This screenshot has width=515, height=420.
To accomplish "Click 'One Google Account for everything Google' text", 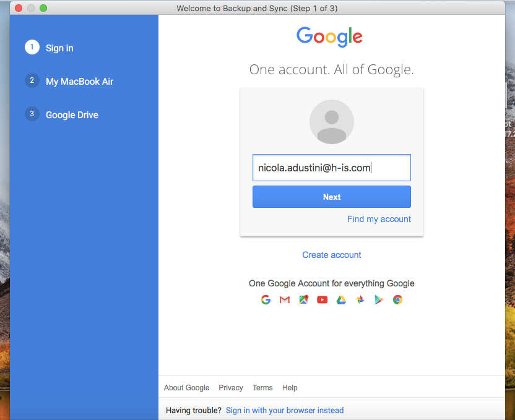I will point(332,283).
